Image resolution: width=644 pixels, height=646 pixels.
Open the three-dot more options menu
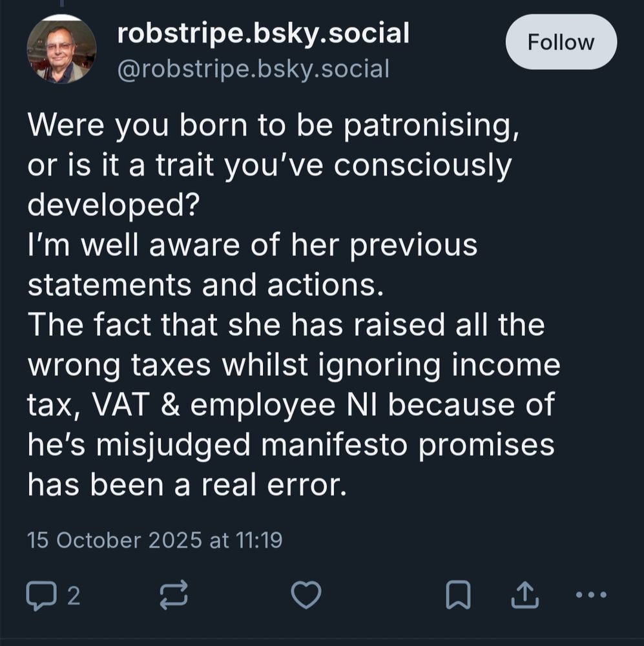(x=591, y=595)
